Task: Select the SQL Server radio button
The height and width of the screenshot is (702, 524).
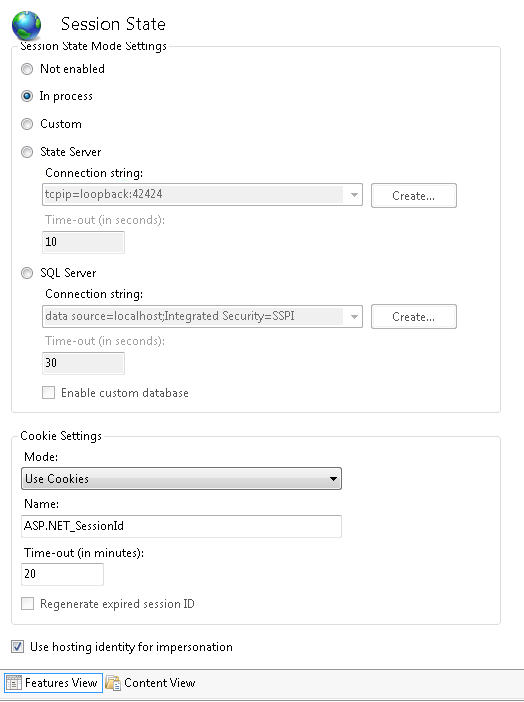Action: click(x=27, y=273)
